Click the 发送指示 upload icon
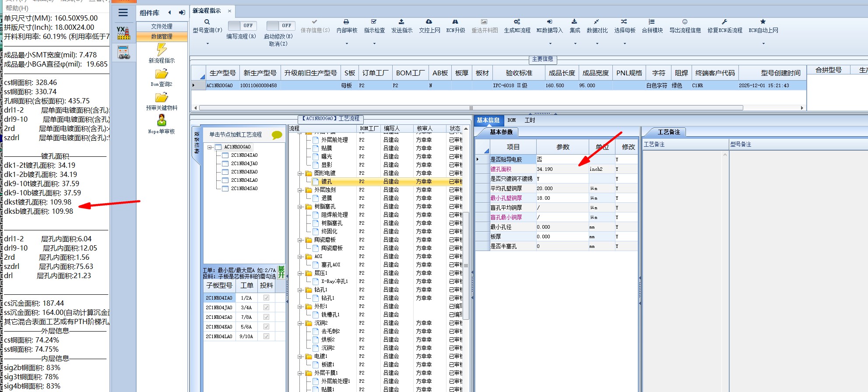 coord(401,22)
